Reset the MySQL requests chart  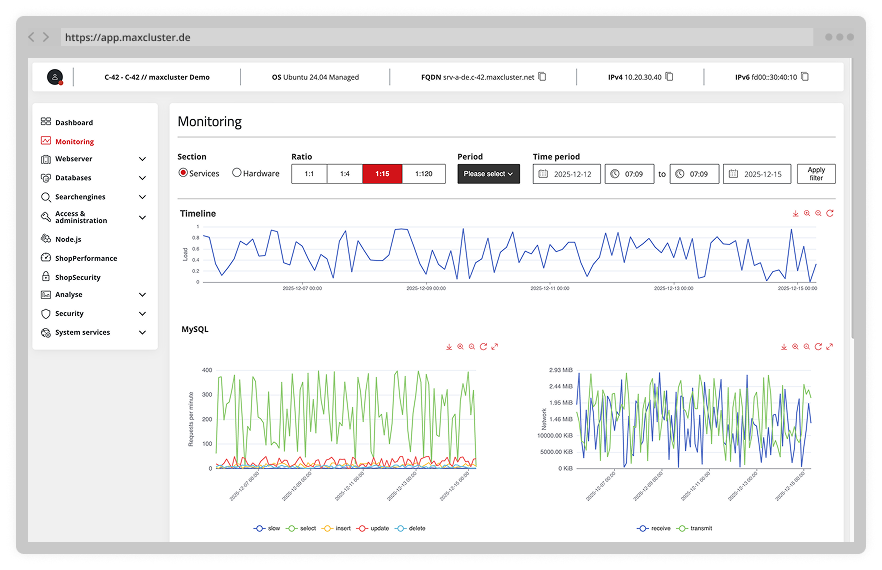pos(483,347)
